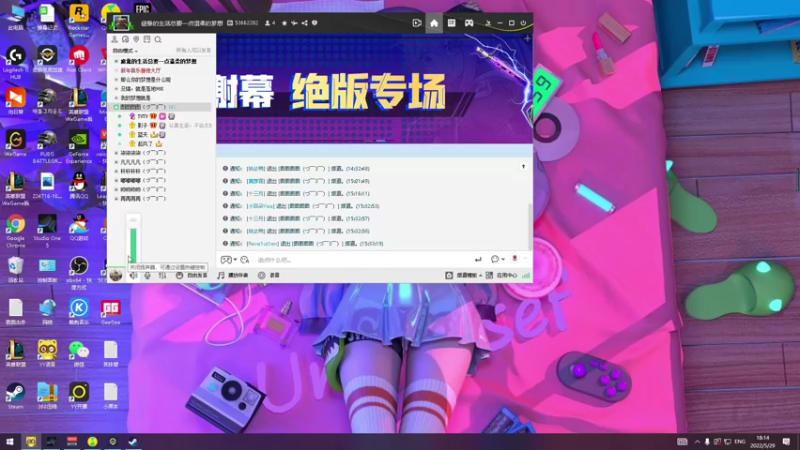Expand the arrow next to emoji picker
800x450 pixels.
pos(235,260)
